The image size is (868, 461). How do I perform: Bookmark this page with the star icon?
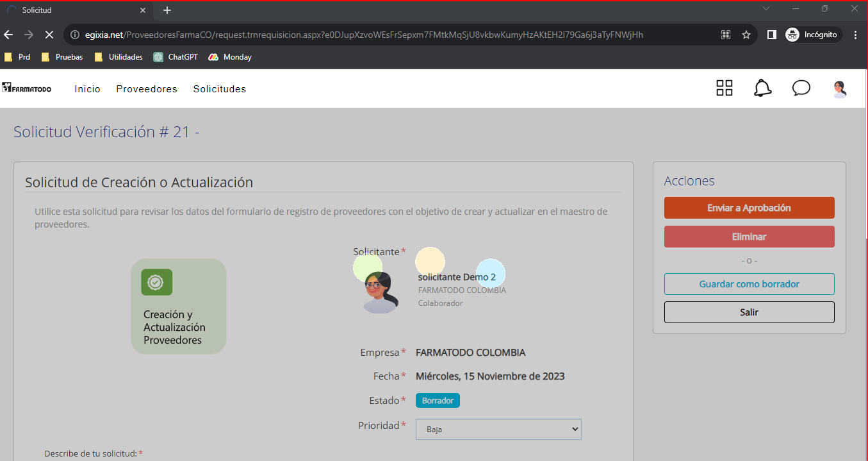746,35
